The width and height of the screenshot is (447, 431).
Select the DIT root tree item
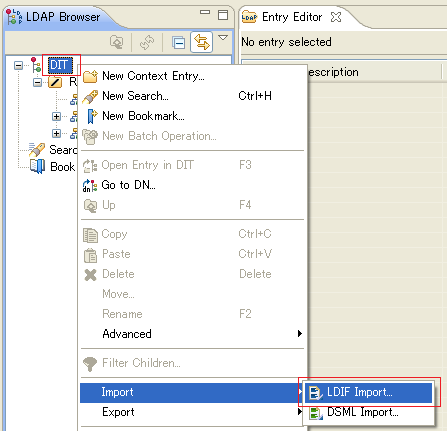(60, 65)
